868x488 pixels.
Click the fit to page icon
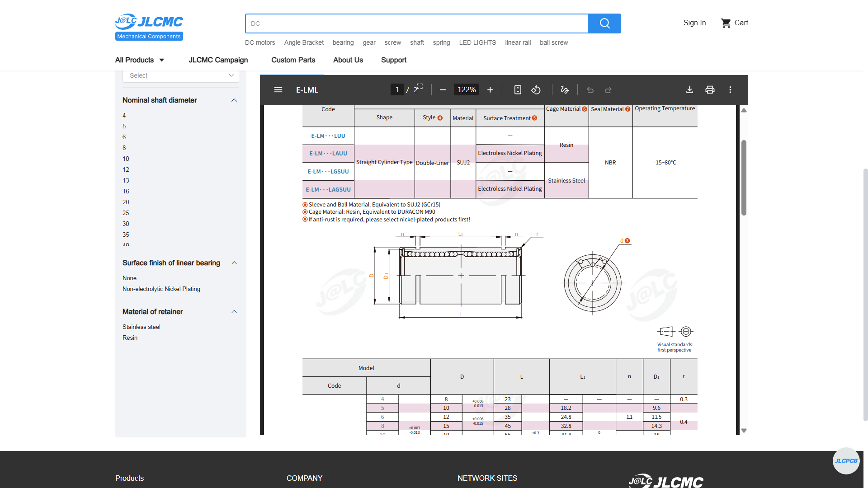(x=518, y=90)
